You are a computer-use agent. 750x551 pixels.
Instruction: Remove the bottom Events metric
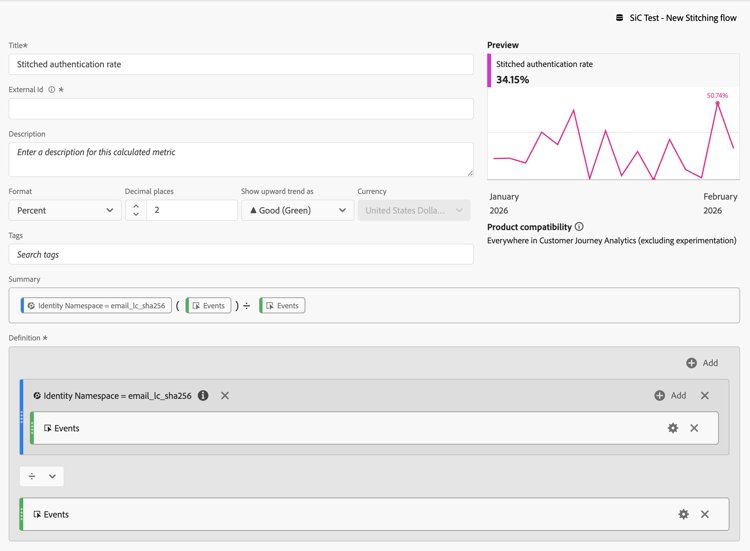click(705, 514)
